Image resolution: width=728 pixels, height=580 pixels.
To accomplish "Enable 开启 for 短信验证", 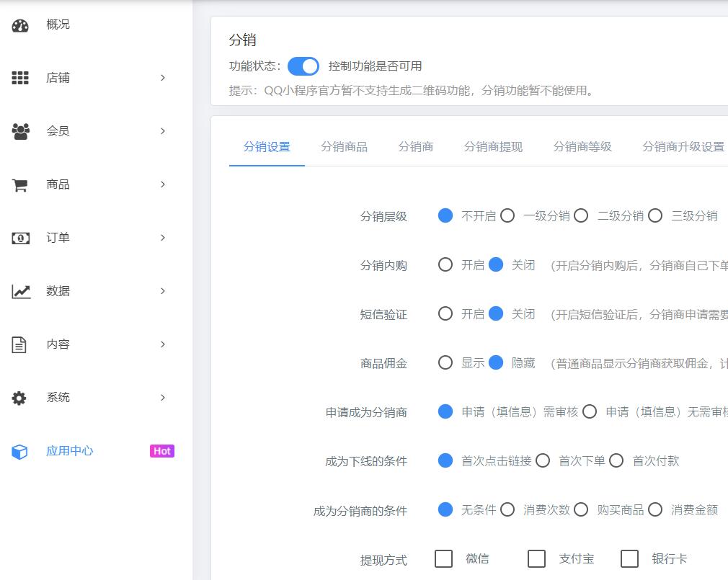I will tap(445, 313).
